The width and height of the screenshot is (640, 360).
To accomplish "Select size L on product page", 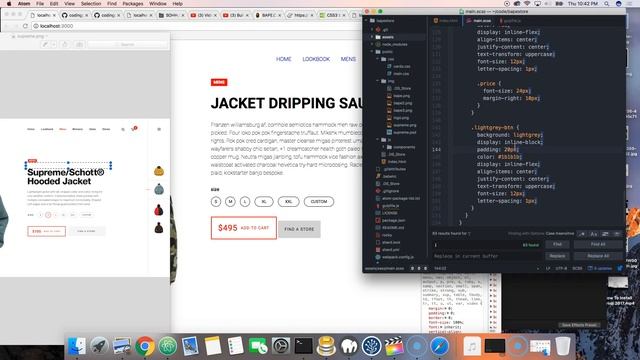I will click(x=245, y=202).
